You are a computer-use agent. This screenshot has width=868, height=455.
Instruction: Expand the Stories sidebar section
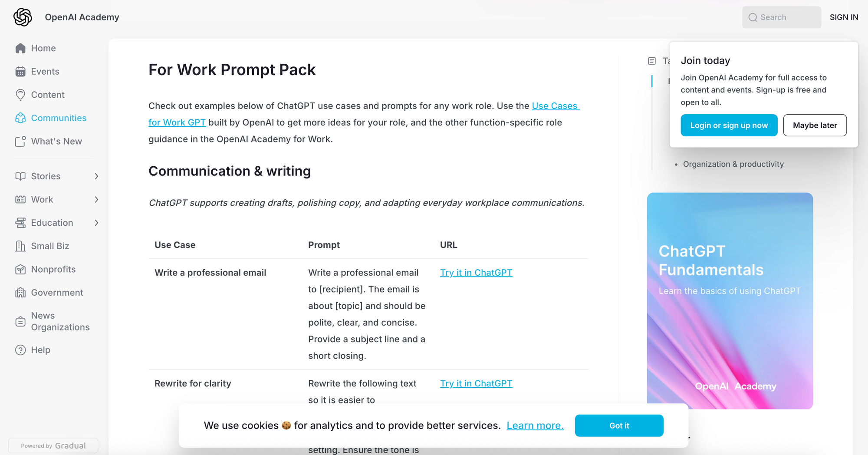[96, 176]
